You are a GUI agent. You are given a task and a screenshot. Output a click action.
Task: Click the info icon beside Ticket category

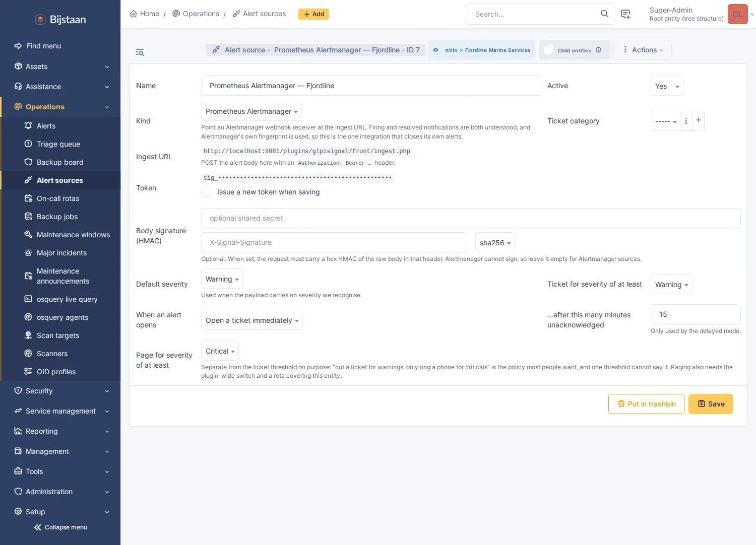click(686, 121)
